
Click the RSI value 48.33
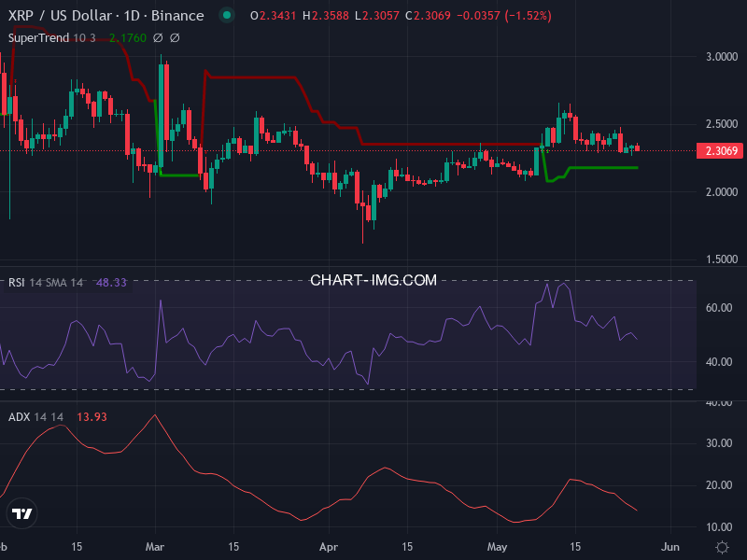coord(111,283)
